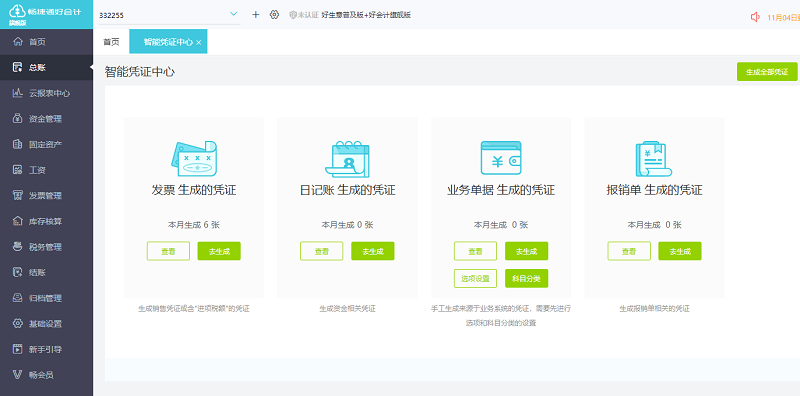Switch to the 首页 tab
Image resolution: width=800 pixels, height=396 pixels.
click(111, 42)
